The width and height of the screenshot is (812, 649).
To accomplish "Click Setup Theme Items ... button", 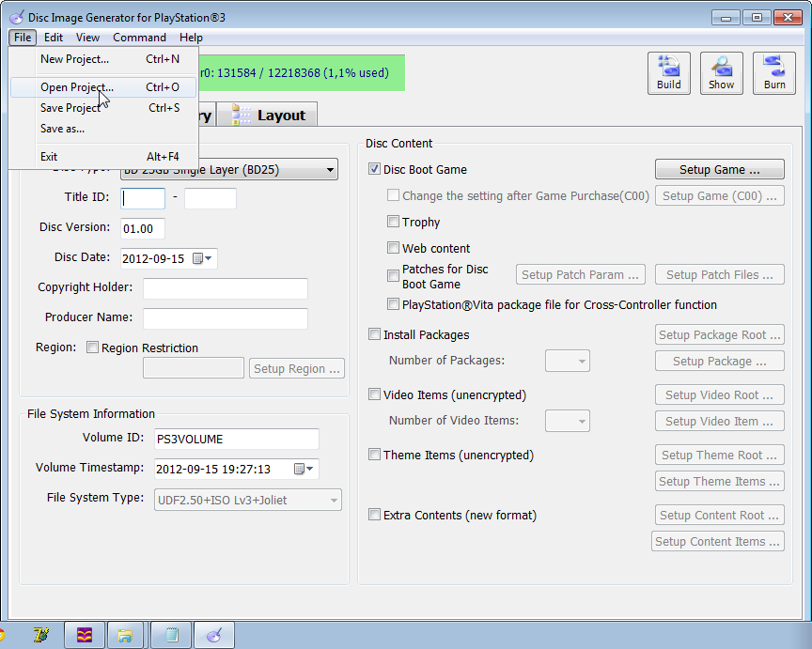I will pyautogui.click(x=719, y=481).
